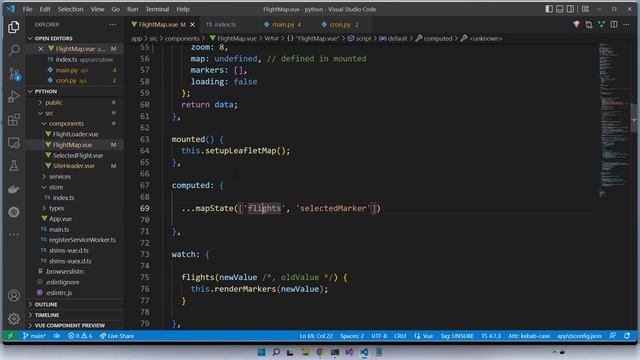Screen dimensions: 640x360
Task: Open the Accounts menu icon
Action: [14, 296]
